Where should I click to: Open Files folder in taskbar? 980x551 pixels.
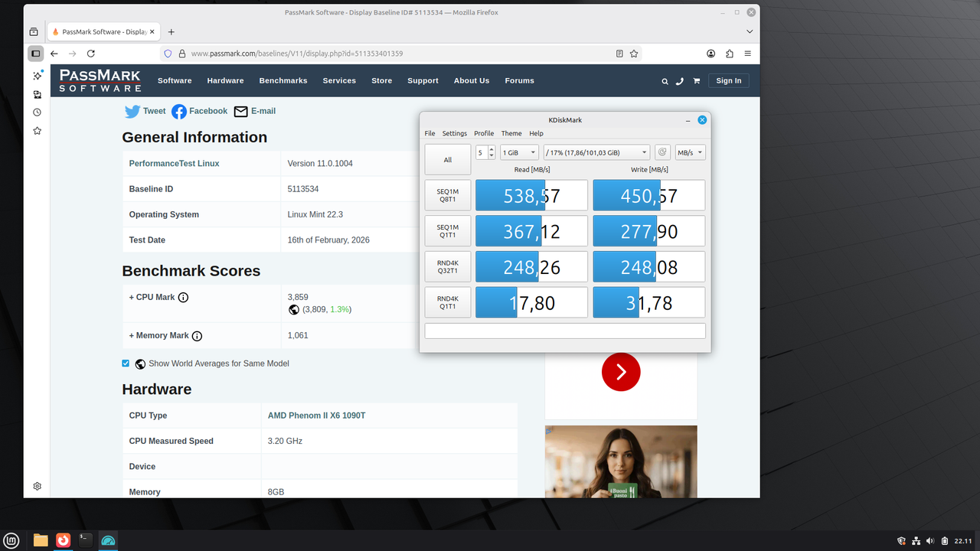pyautogui.click(x=41, y=540)
